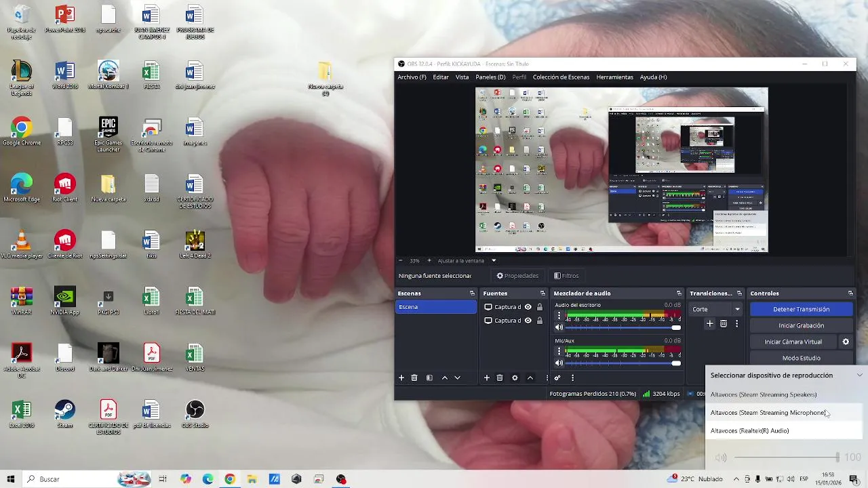Select Escena in scenes list
Viewport: 868px width, 488px height.
[436, 307]
